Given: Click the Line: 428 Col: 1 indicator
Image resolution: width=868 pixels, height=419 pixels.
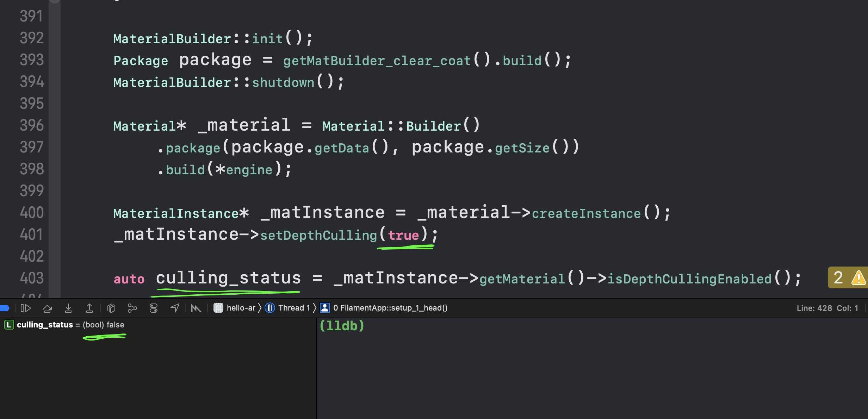Looking at the screenshot, I should click(x=827, y=308).
